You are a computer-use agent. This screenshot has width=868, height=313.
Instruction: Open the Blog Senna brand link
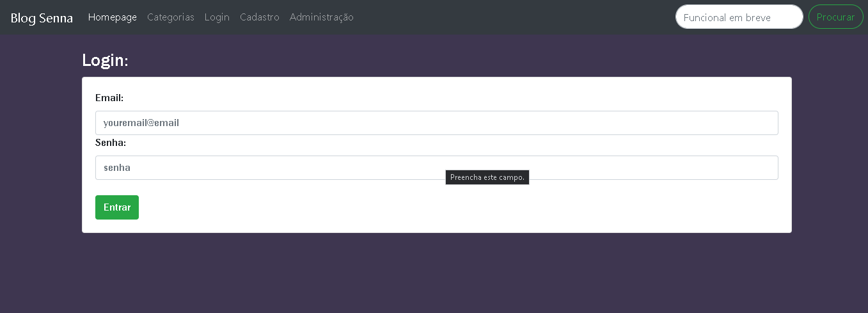point(42,17)
